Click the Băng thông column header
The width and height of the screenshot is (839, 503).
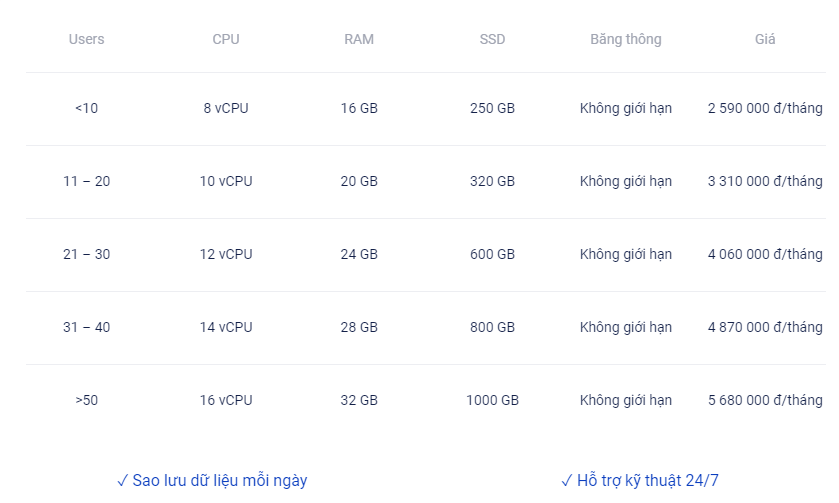(x=626, y=39)
